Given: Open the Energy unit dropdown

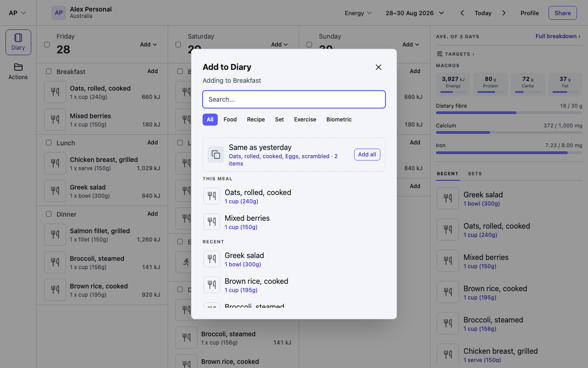Looking at the screenshot, I should pos(358,13).
